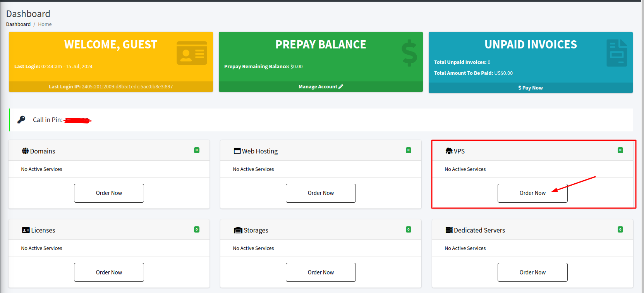This screenshot has width=644, height=293.
Task: Click No Active Services under Dedicated Servers
Action: pos(465,248)
